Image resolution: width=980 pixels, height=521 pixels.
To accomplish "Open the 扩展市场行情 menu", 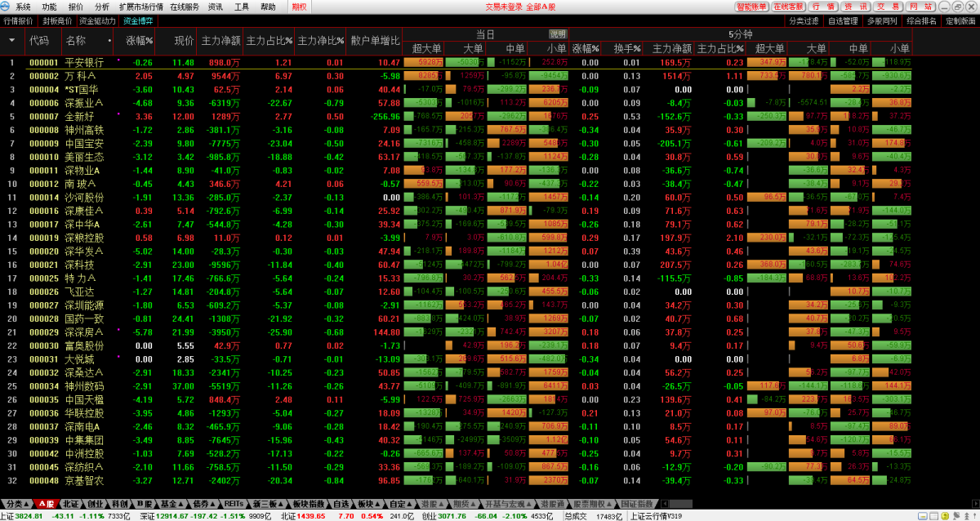I will 141,7.
